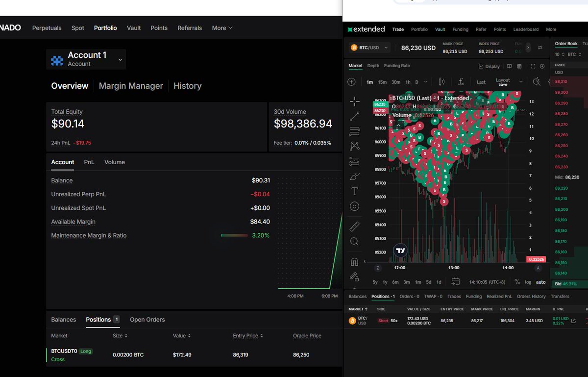Viewport: 588px width, 377px height.
Task: Click the circled arrow icon in chart header
Action: 542,66
